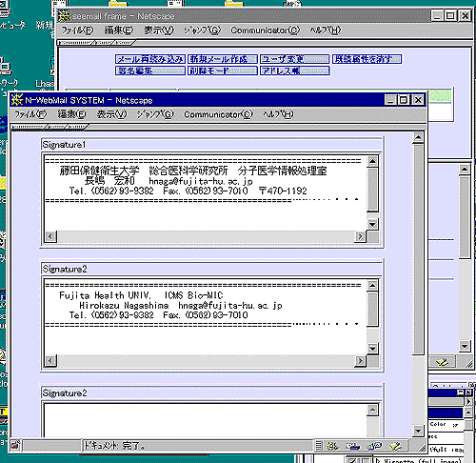
Task: Click Fujita Health text area scroll-left arrow
Action: tap(50, 361)
